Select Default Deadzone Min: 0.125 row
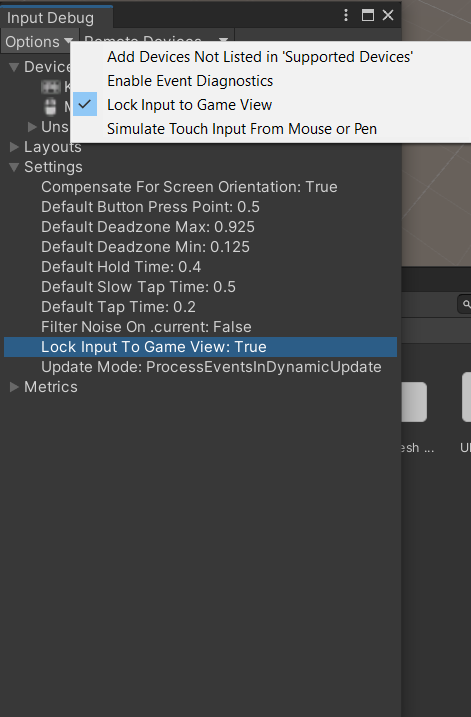 200,247
